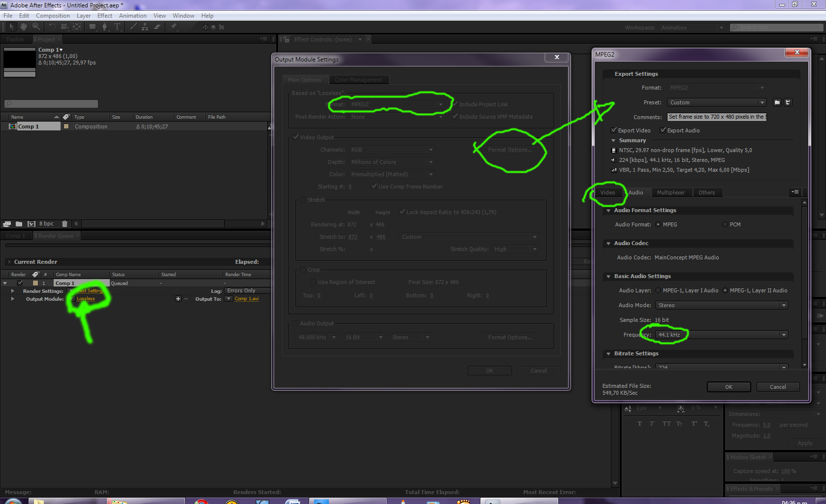Select the Clone Stamp tool
The image size is (826, 504).
tap(145, 27)
